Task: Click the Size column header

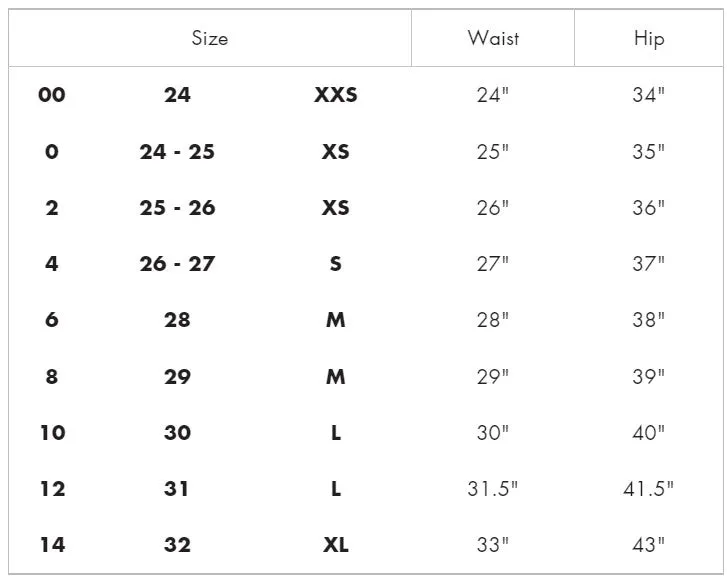Action: (210, 38)
